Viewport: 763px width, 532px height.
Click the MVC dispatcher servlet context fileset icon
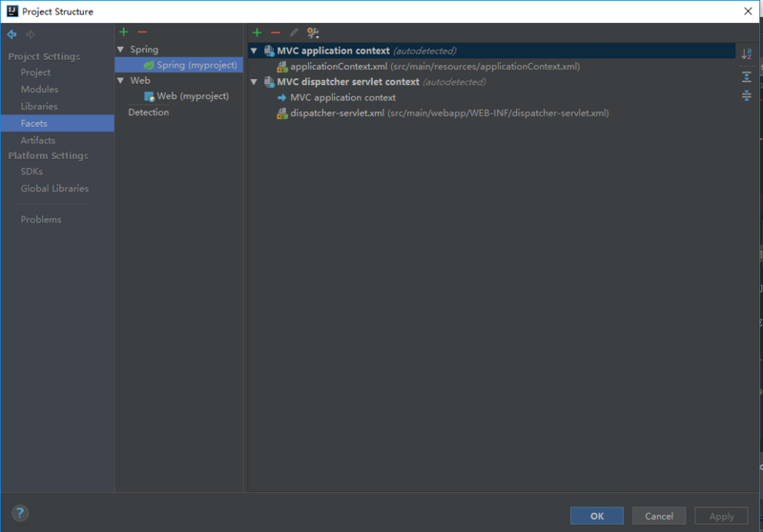[x=269, y=82]
